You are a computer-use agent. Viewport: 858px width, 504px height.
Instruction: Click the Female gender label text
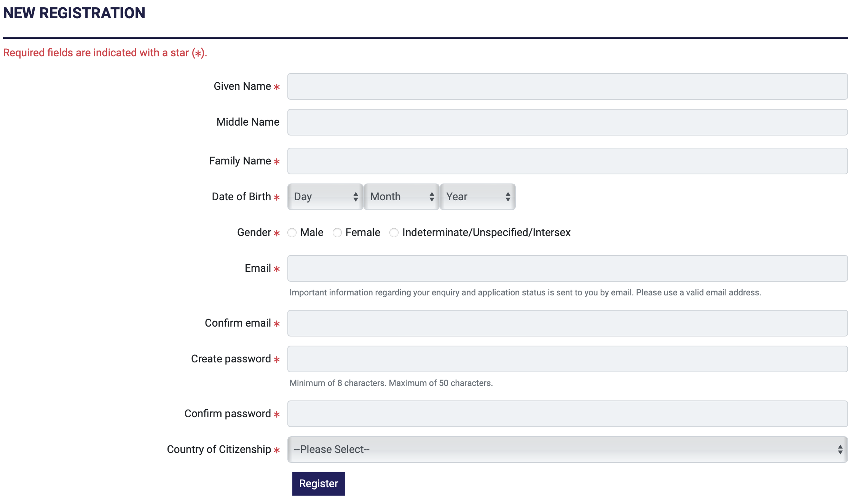tap(362, 233)
